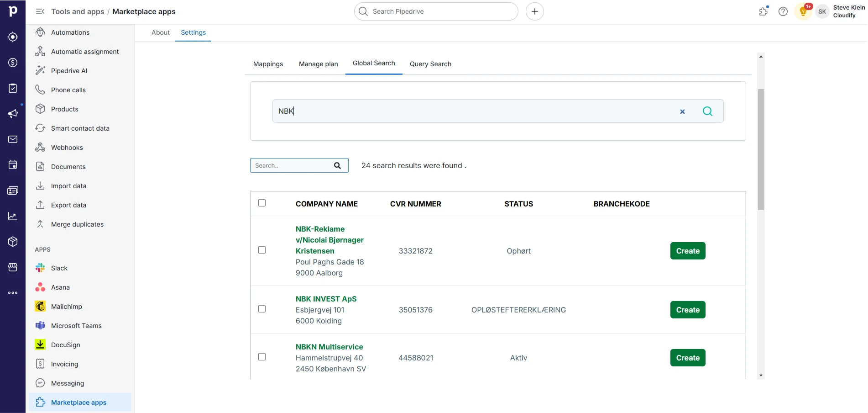Switch to the Query Search tab
Viewport: 868px width, 413px height.
pos(430,64)
